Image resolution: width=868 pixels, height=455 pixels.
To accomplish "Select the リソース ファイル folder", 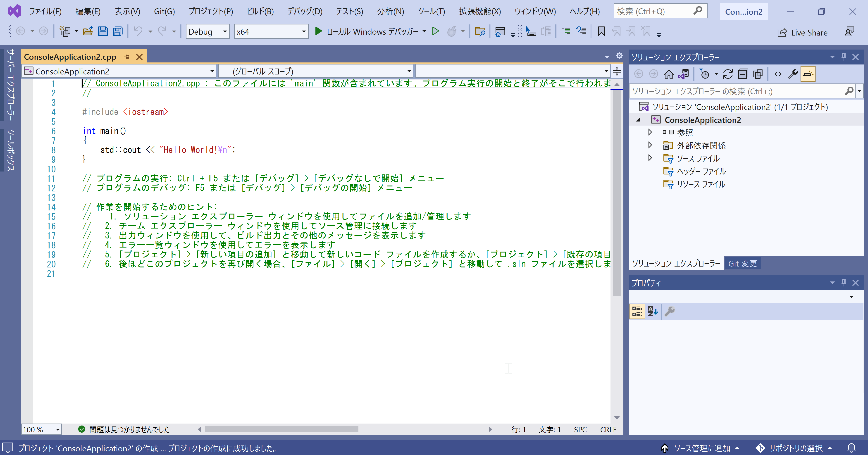I will click(701, 184).
